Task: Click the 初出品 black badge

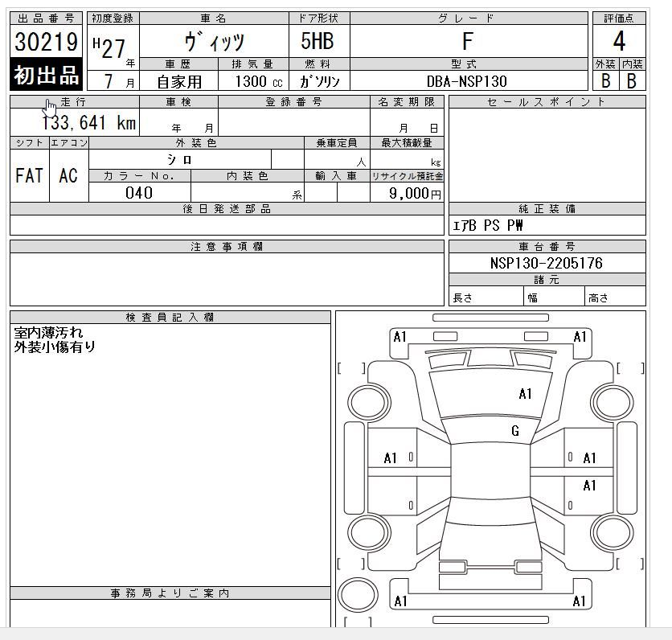Action: [46, 74]
